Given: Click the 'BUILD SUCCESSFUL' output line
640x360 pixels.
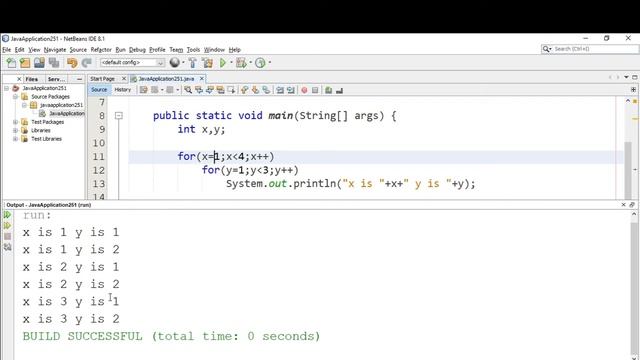Looking at the screenshot, I should click(x=171, y=336).
